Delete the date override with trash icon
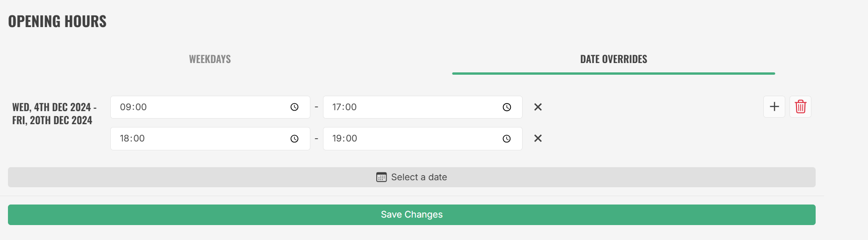Screen dimensions: 868x240 point(800,106)
